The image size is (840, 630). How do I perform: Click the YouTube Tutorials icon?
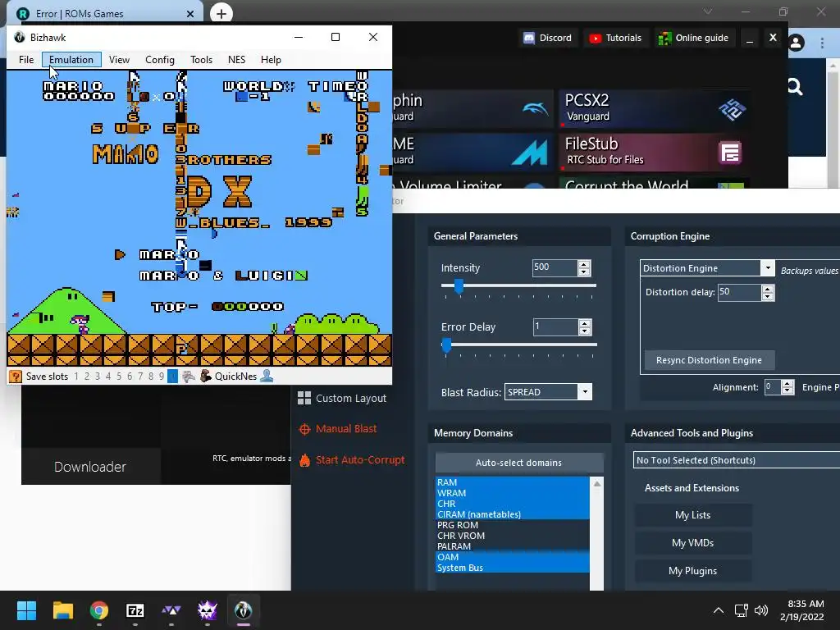(x=595, y=38)
